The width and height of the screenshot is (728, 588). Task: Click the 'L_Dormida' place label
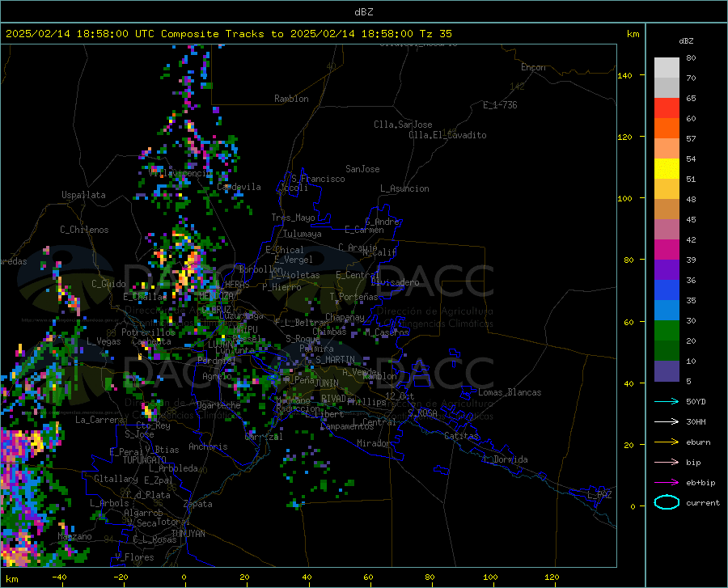click(x=506, y=459)
